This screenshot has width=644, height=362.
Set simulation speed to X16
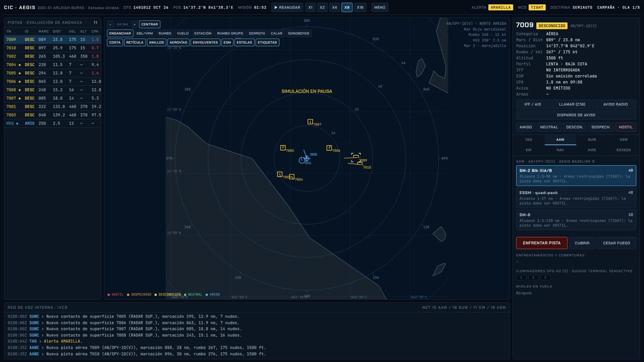click(x=360, y=8)
